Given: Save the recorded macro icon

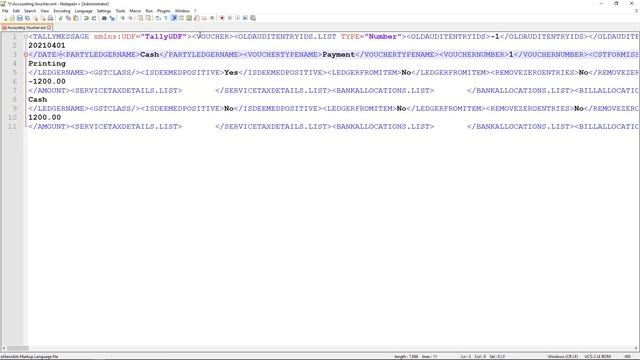Looking at the screenshot, I should click(x=253, y=18).
